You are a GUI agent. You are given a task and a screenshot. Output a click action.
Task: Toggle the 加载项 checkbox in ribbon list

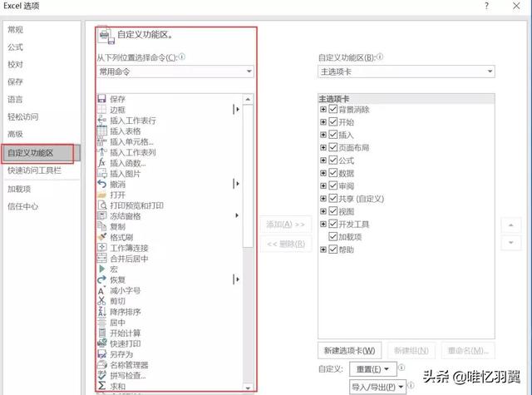[332, 236]
